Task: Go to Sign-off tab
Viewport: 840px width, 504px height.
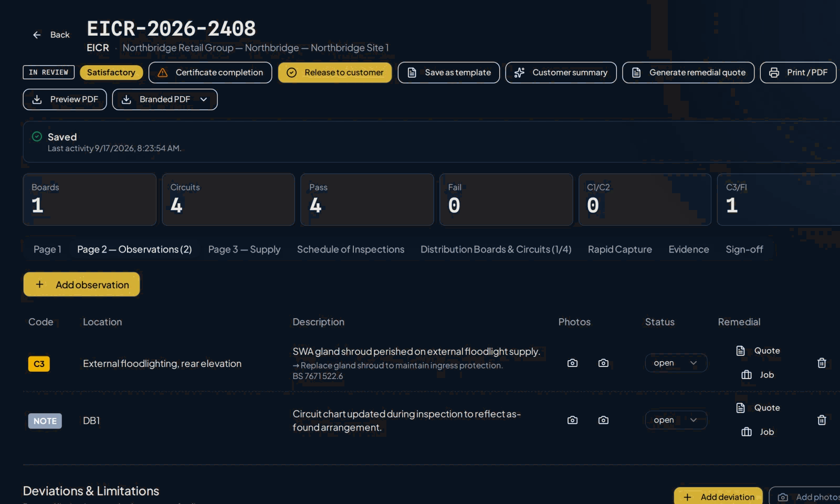Action: point(744,249)
